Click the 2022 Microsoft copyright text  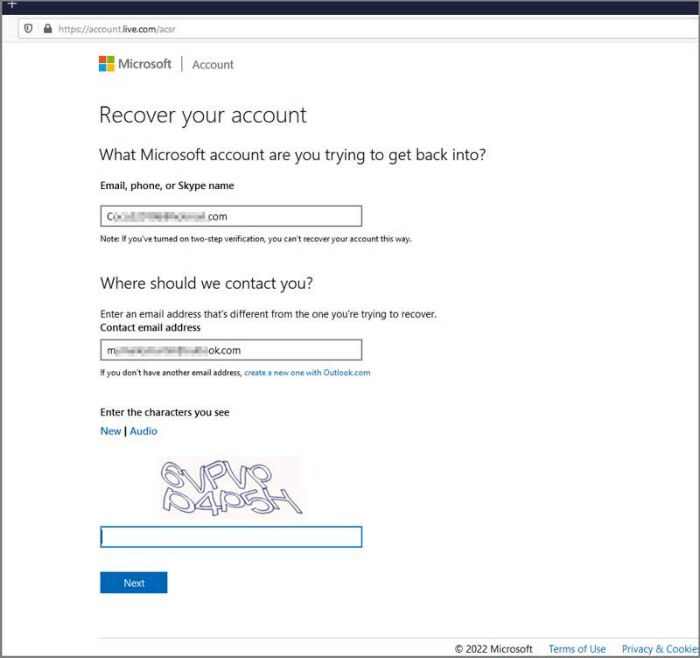pyautogui.click(x=493, y=649)
